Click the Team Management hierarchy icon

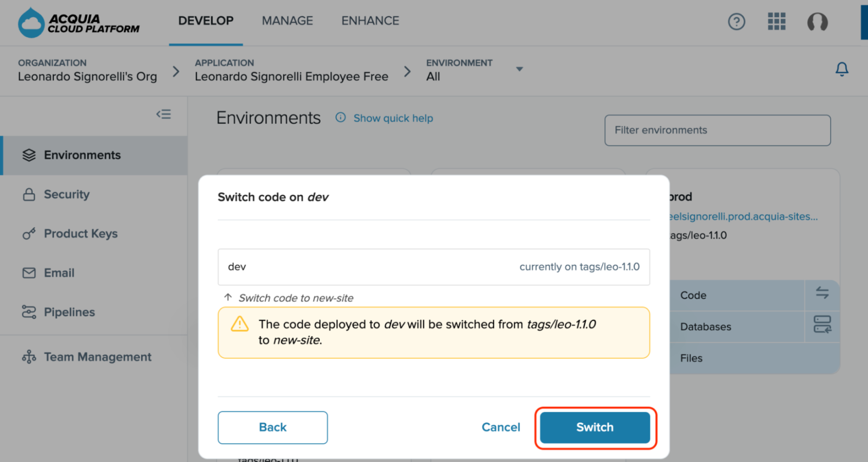click(28, 357)
